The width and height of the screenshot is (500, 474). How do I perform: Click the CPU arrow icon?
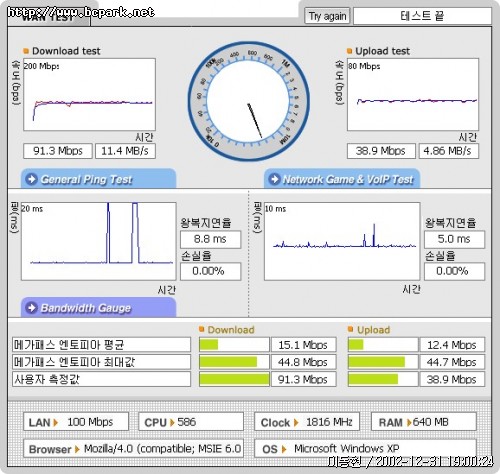(172, 423)
